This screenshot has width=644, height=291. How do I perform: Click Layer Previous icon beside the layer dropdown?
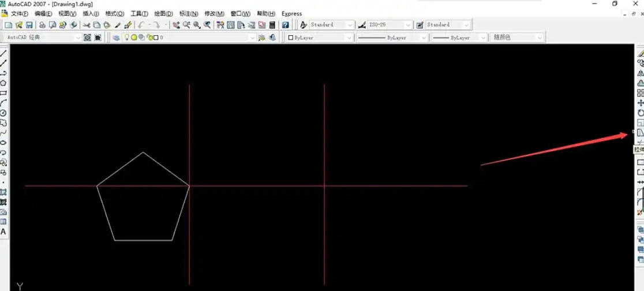(272, 38)
